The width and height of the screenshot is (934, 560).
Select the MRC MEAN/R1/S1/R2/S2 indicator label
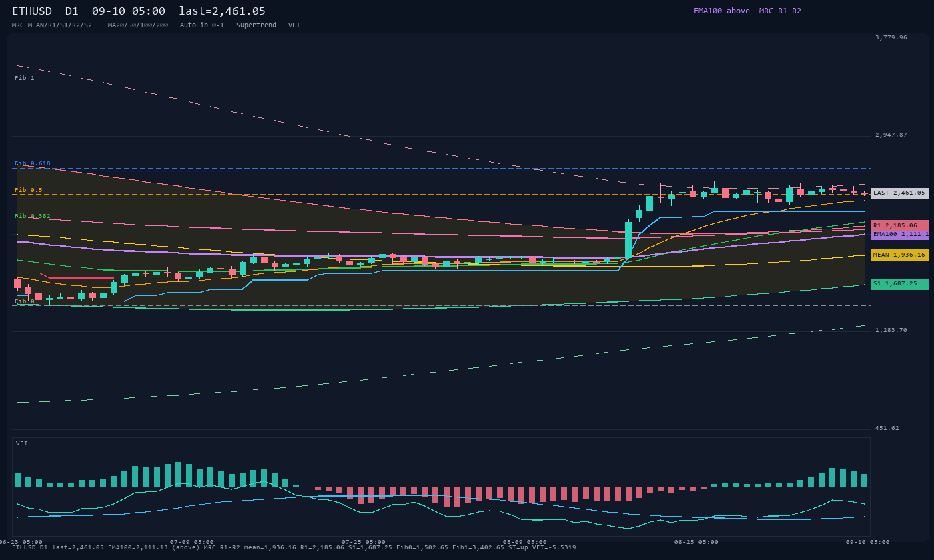pyautogui.click(x=52, y=25)
